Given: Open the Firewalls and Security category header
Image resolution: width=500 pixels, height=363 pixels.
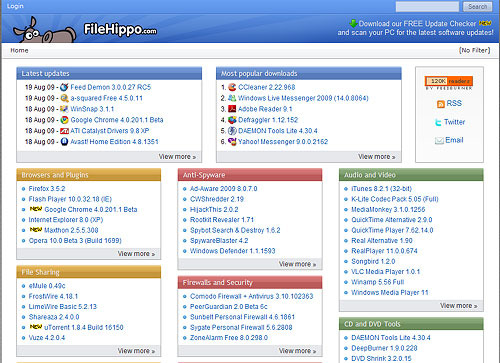Looking at the screenshot, I should pyautogui.click(x=218, y=283).
